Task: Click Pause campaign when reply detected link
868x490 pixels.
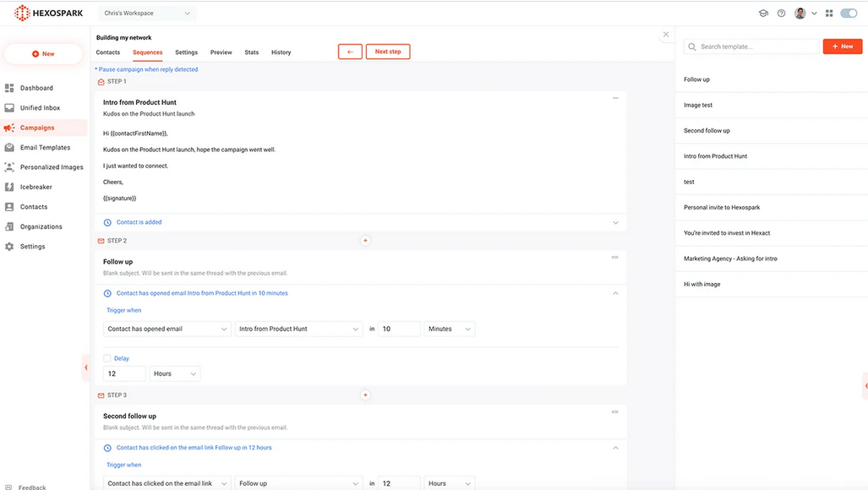Action: (x=147, y=69)
